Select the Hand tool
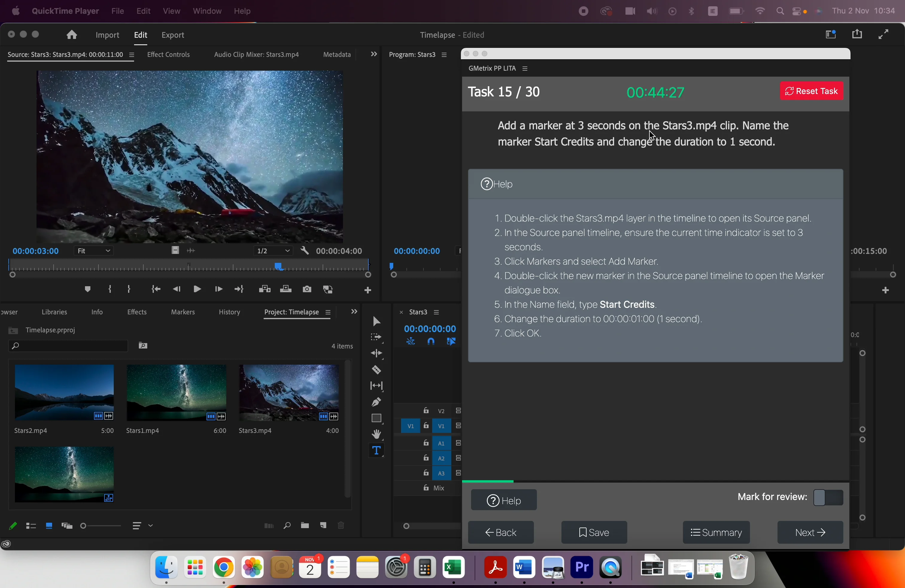This screenshot has height=588, width=905. point(376,434)
